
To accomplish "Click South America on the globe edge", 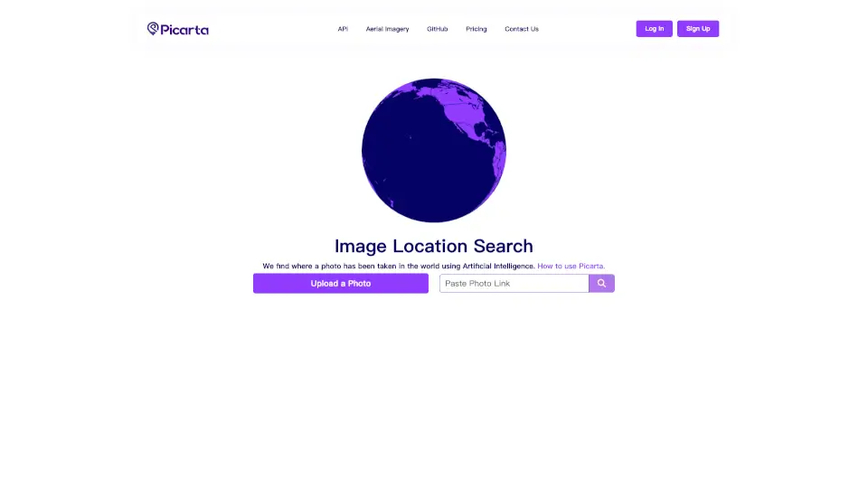I will pyautogui.click(x=499, y=157).
